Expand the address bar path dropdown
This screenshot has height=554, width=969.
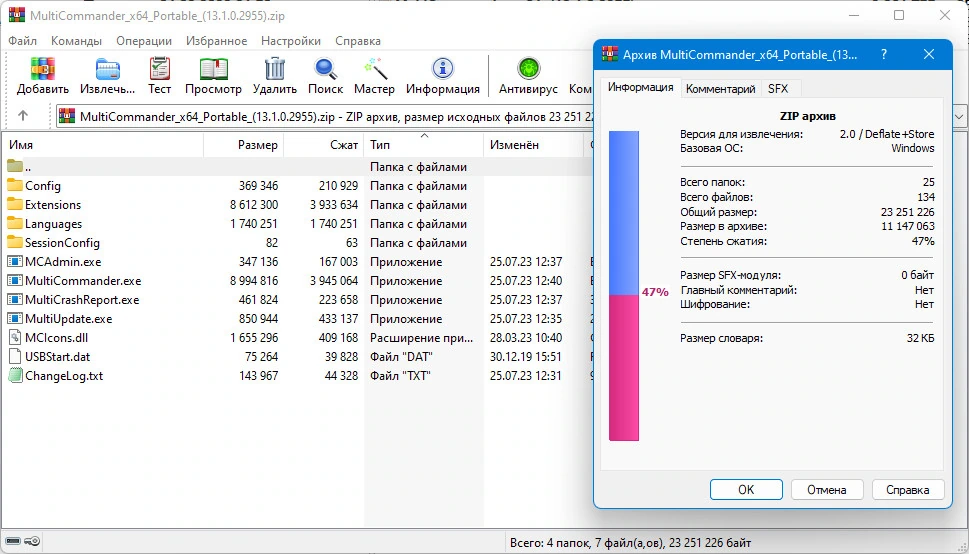coord(960,116)
